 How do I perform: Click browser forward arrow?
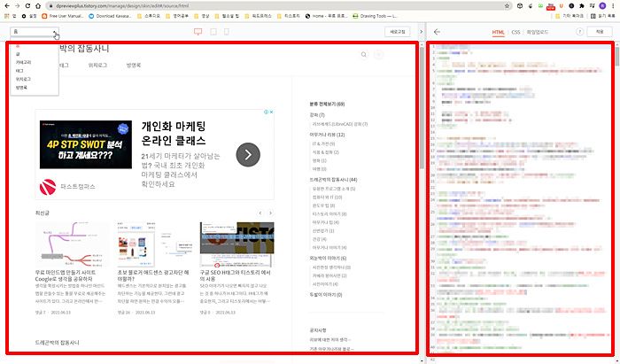pyautogui.click(x=17, y=6)
